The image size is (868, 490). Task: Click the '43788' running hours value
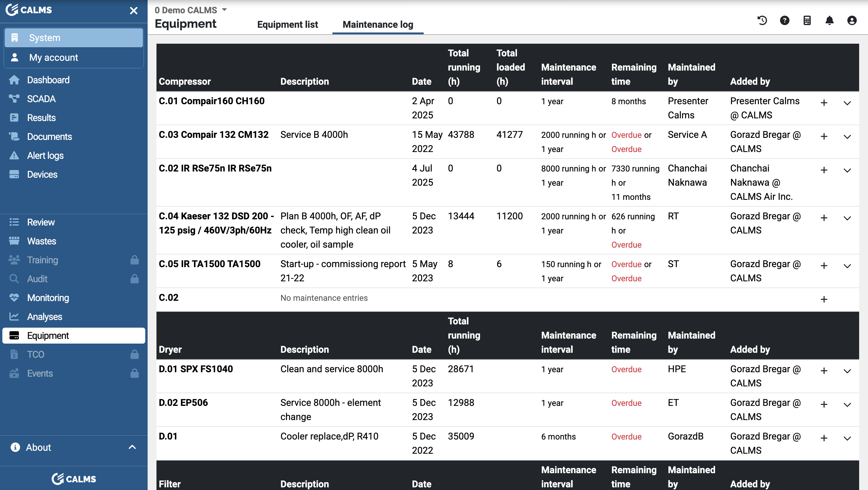(461, 135)
